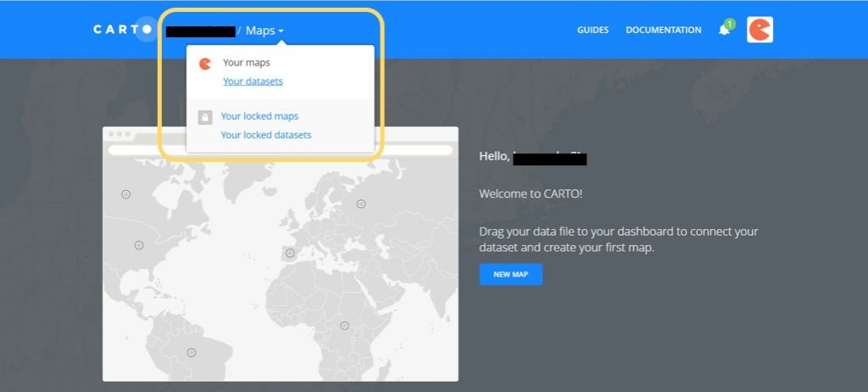Open Your locked datasets
The height and width of the screenshot is (392, 868).
coord(265,135)
